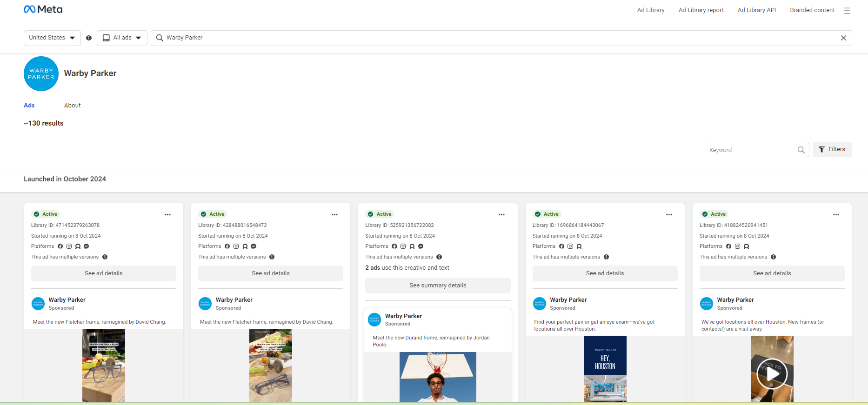
Task: Open the United States country dropdown
Action: coord(52,38)
